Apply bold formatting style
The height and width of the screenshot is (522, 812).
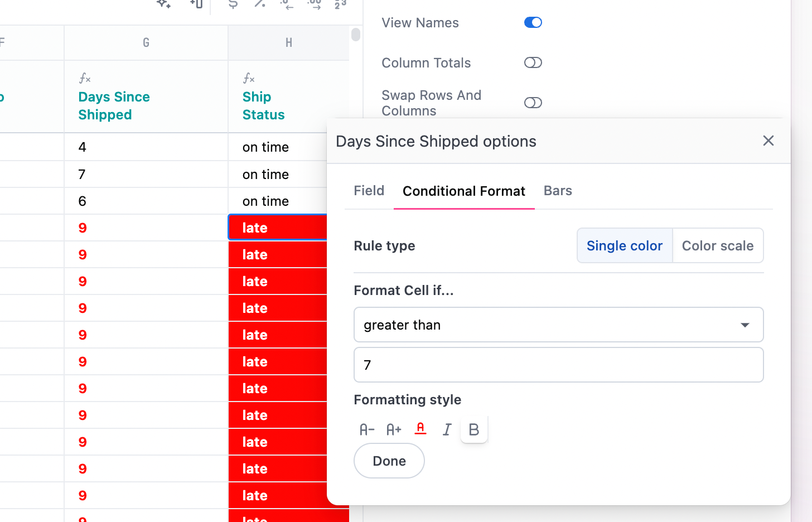473,429
